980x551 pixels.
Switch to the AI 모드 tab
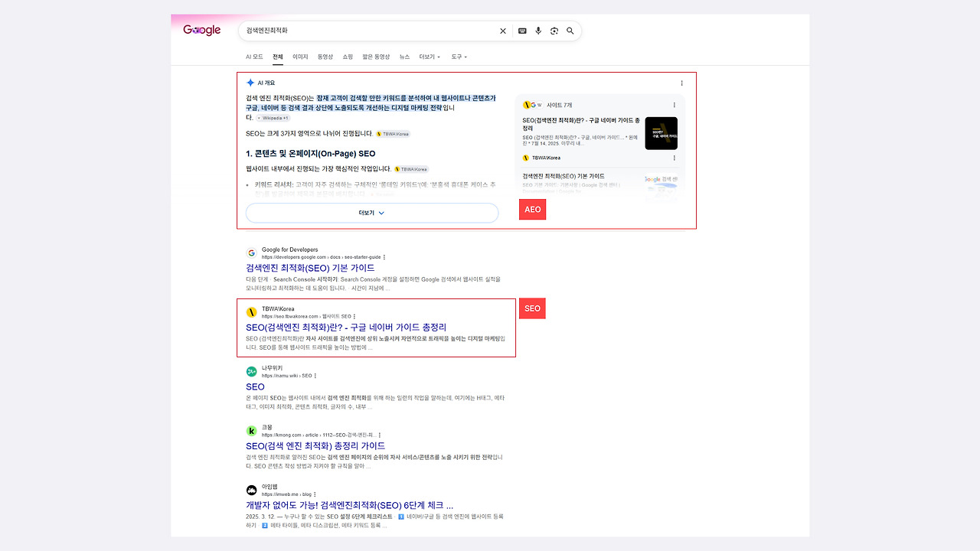pos(254,57)
